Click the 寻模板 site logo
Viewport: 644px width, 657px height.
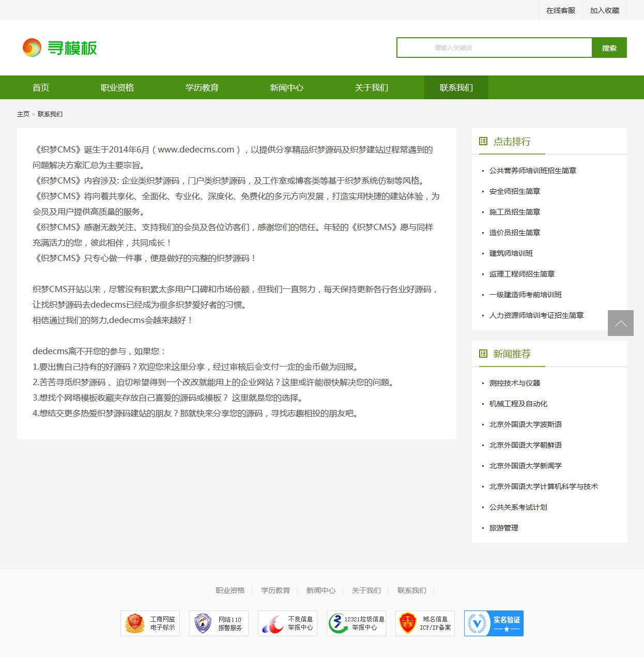pos(59,48)
